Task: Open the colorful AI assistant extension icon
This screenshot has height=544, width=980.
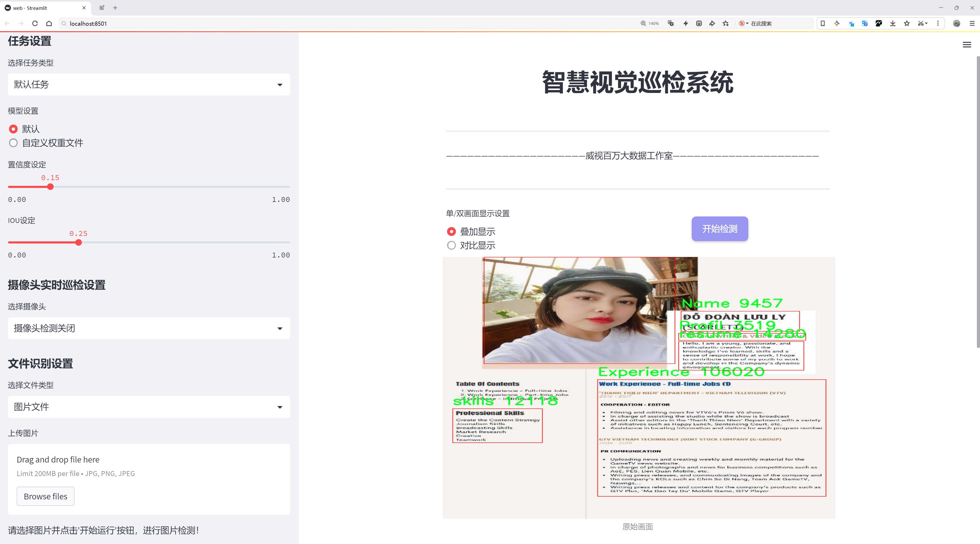Action: click(837, 24)
